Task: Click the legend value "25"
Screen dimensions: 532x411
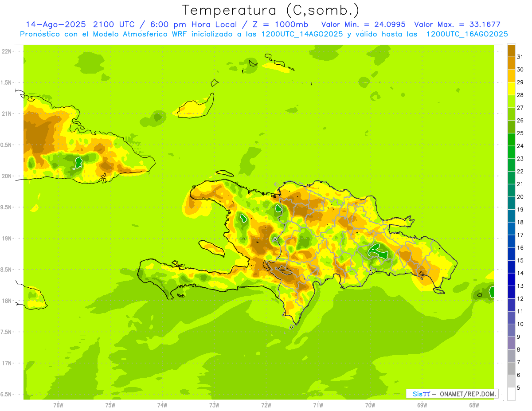Action: tap(520, 133)
